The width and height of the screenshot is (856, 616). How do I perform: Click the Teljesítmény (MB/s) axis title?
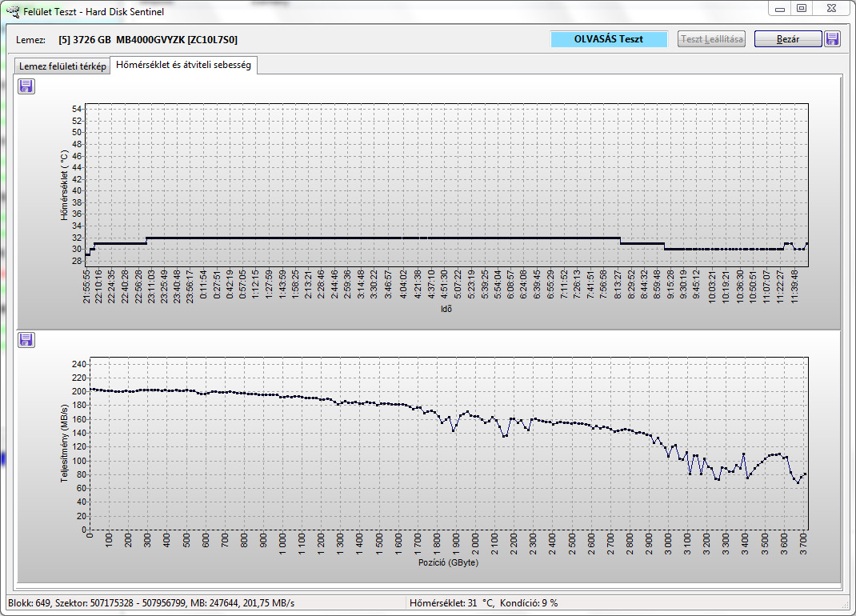[x=65, y=443]
